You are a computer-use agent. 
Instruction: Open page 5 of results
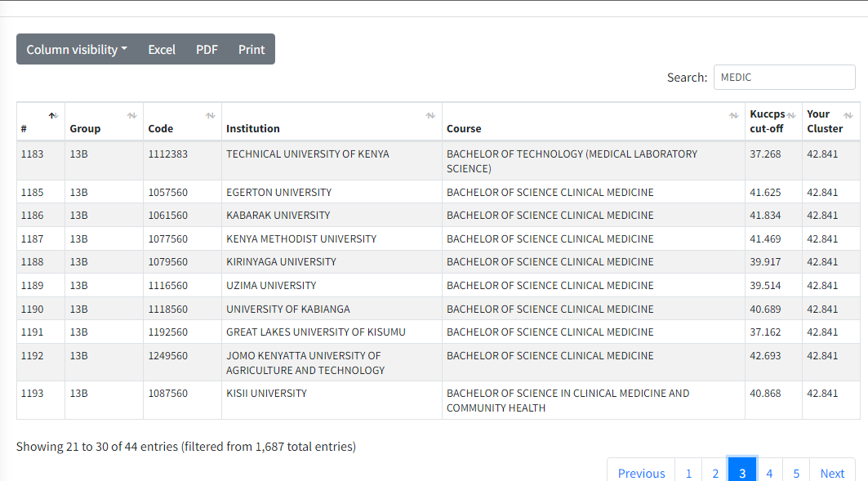(x=796, y=473)
